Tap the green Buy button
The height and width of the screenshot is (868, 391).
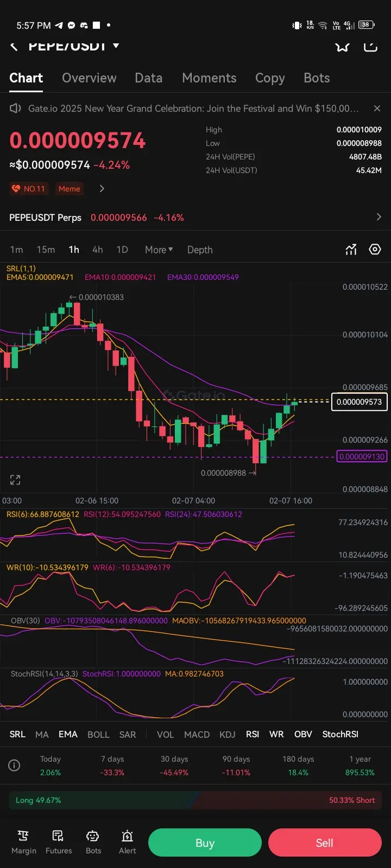click(205, 843)
